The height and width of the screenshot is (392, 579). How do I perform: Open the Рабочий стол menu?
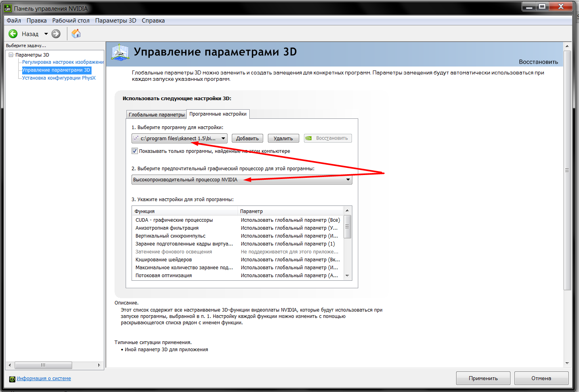(71, 21)
